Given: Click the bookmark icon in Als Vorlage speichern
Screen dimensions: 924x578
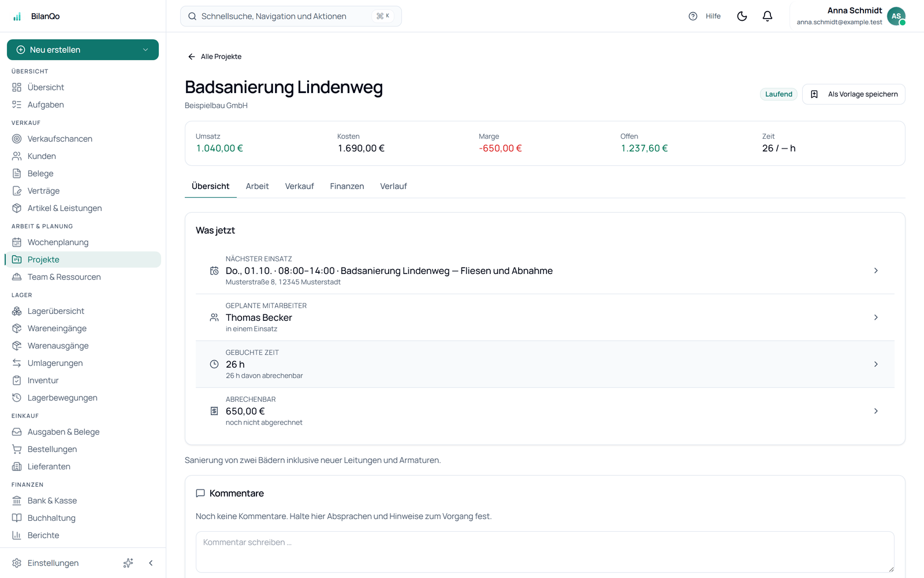Looking at the screenshot, I should (814, 94).
